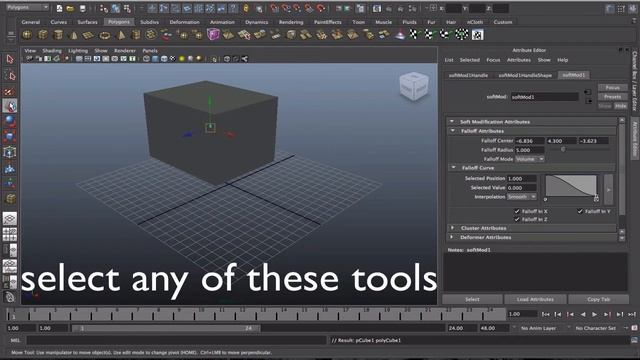The height and width of the screenshot is (360, 640).
Task: Switch to softMod1Handle tab
Action: click(x=468, y=75)
